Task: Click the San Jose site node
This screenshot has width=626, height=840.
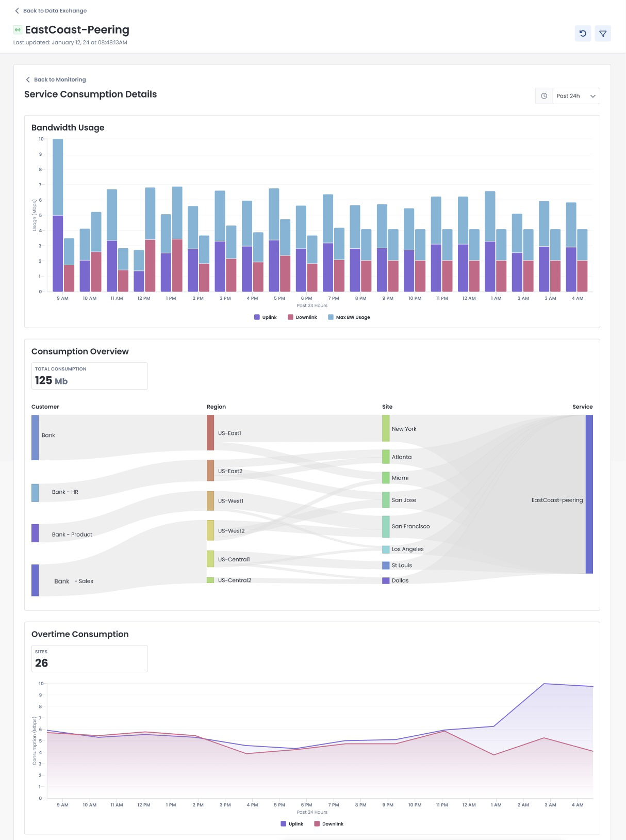Action: (x=386, y=500)
